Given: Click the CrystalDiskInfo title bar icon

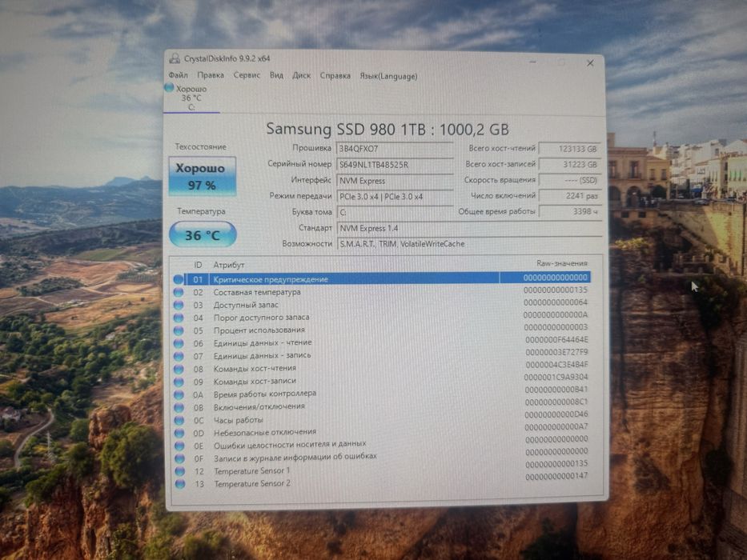Looking at the screenshot, I should pyautogui.click(x=175, y=58).
